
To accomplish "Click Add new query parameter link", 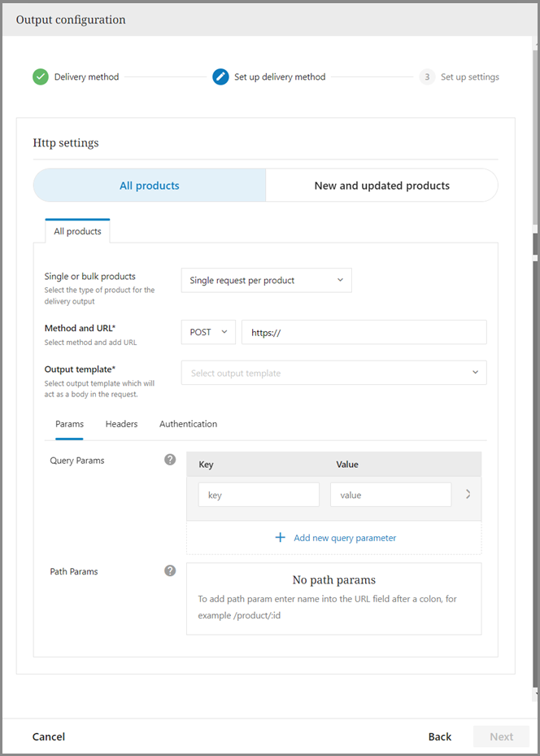I will [x=345, y=538].
